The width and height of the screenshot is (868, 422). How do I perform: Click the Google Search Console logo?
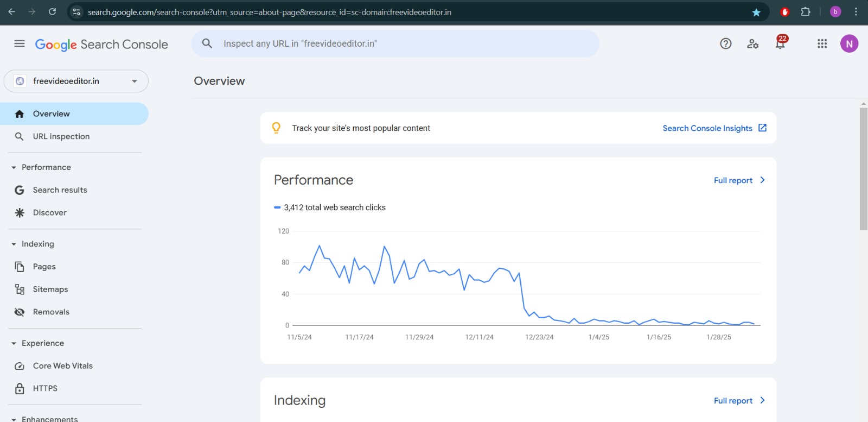tap(101, 45)
